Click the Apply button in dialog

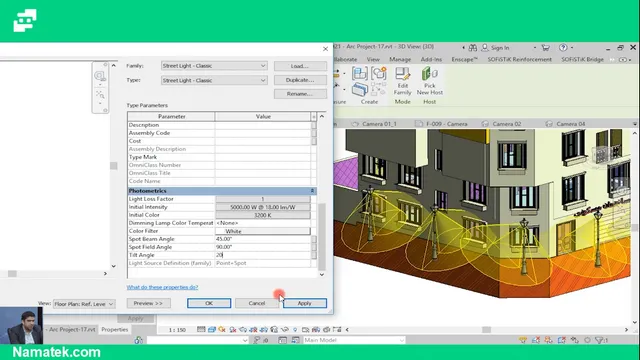pyautogui.click(x=304, y=303)
